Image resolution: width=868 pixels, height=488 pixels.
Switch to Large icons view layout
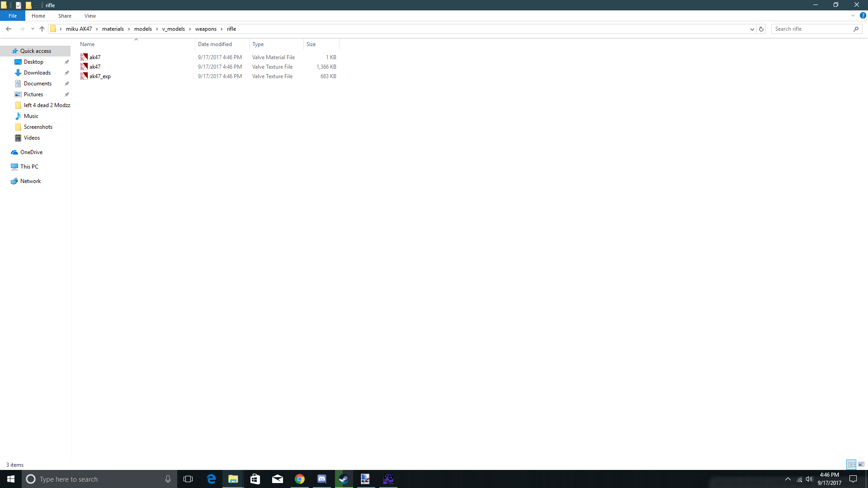[861, 465]
